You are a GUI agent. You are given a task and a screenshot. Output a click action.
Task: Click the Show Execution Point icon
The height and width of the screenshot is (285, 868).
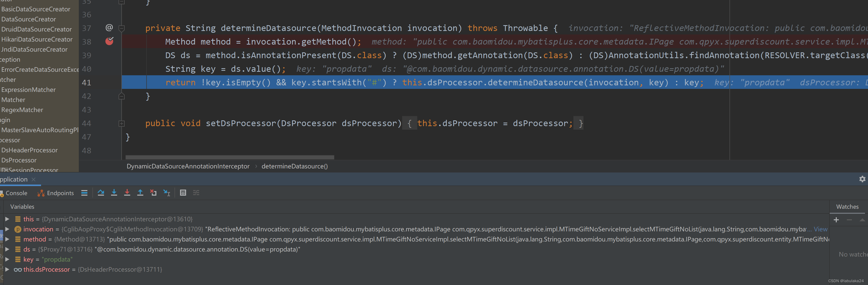coord(84,193)
